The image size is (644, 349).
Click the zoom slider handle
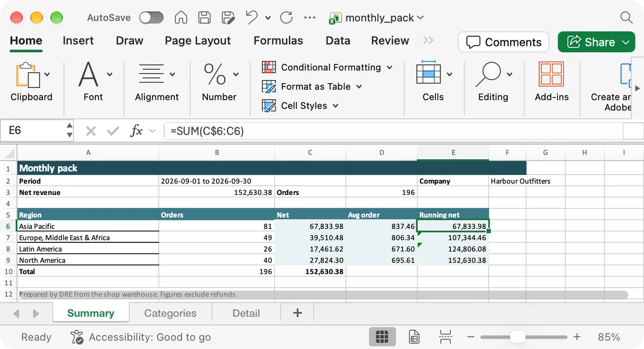coord(517,337)
